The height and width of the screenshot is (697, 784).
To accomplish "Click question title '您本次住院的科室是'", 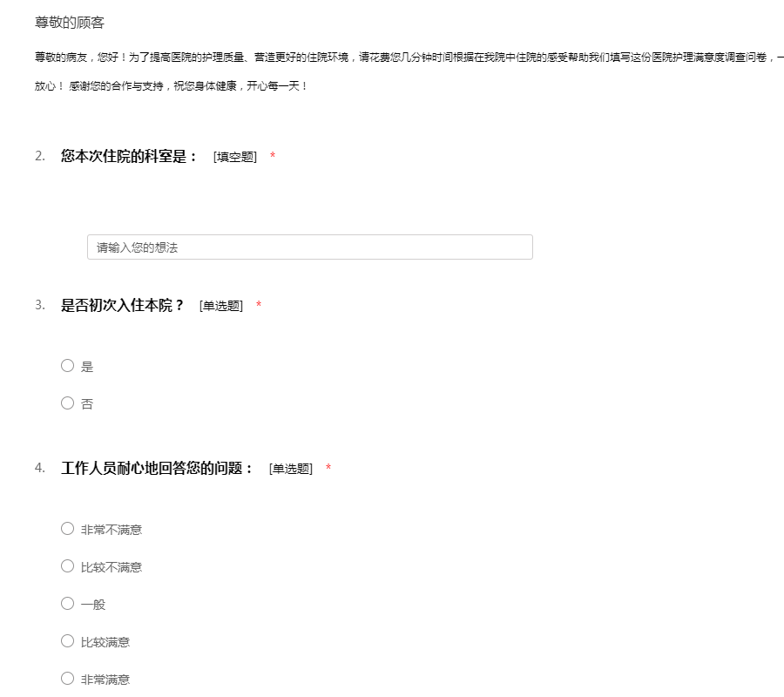I will (x=130, y=157).
